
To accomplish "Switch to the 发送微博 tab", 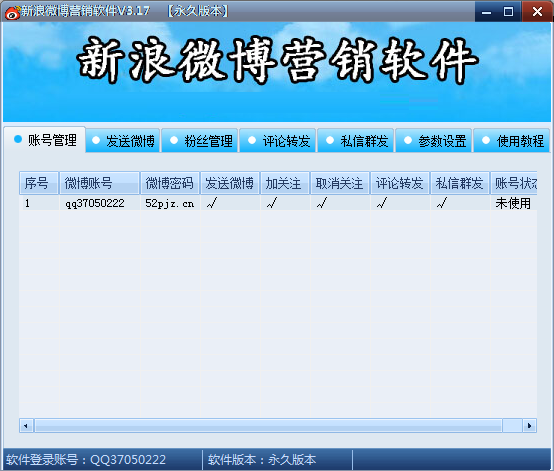I will click(x=123, y=141).
